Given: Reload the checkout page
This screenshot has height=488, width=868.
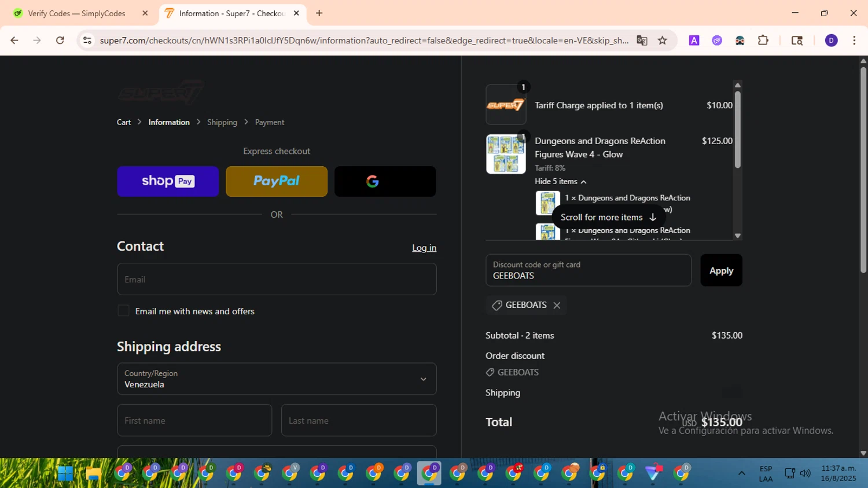Looking at the screenshot, I should [60, 41].
